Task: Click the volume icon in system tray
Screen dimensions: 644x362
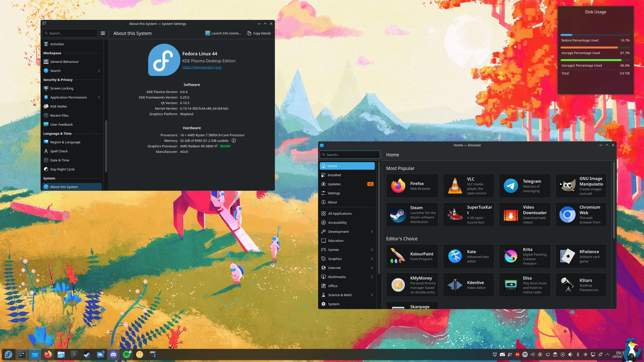Action: (570, 354)
